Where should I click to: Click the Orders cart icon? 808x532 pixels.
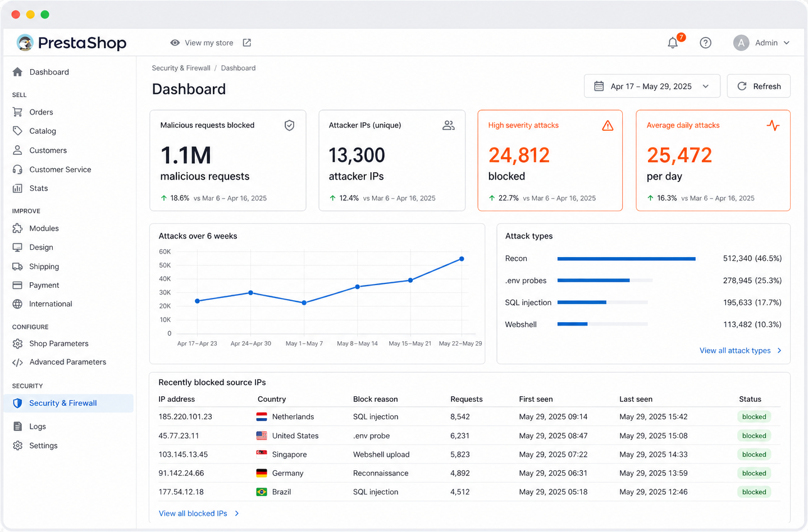(x=17, y=112)
